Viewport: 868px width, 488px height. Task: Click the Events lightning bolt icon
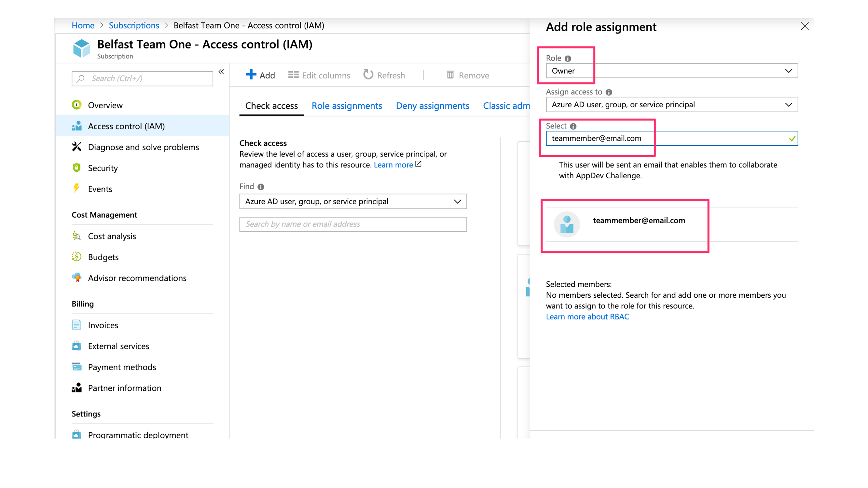pos(76,188)
